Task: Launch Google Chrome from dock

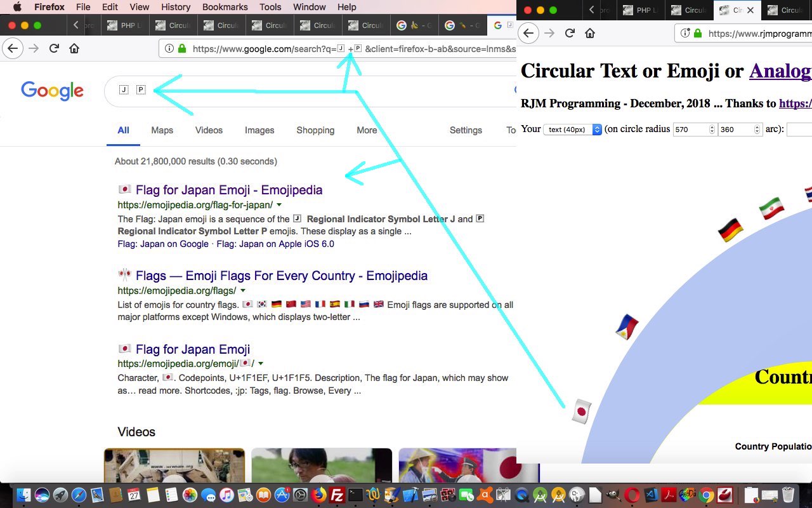Action: click(706, 495)
